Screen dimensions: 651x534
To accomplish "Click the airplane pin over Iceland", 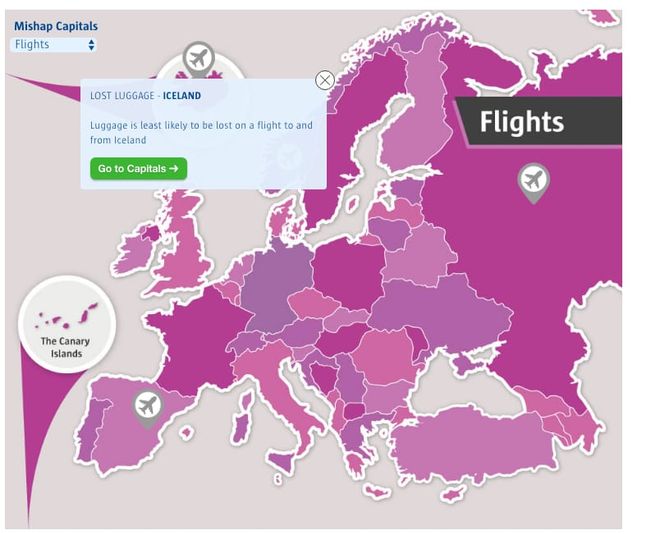I will coord(199,59).
